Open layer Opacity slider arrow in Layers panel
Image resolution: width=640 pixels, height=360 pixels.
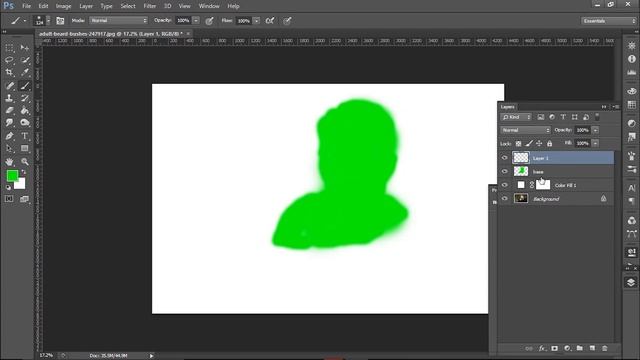pos(596,130)
